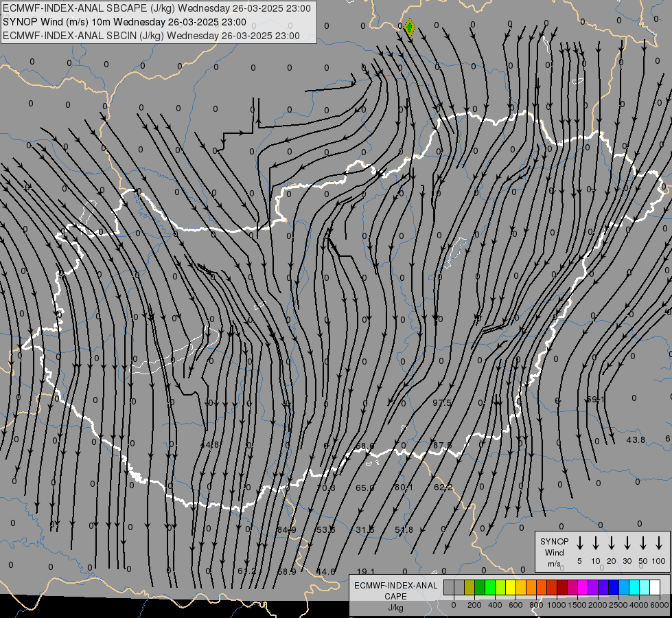Click the 62.2 CAPE value on map

tap(443, 488)
